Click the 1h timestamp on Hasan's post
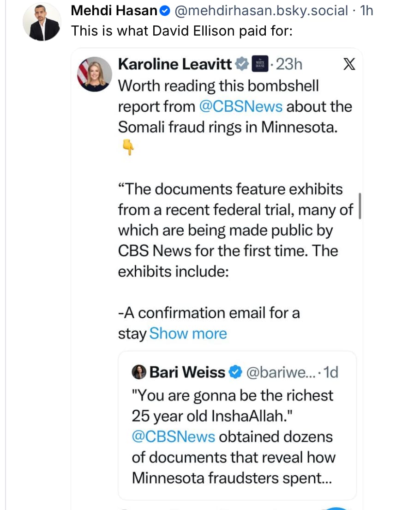 coord(366,11)
